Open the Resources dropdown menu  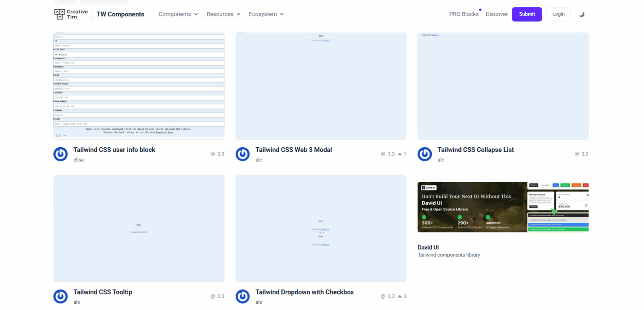point(223,14)
